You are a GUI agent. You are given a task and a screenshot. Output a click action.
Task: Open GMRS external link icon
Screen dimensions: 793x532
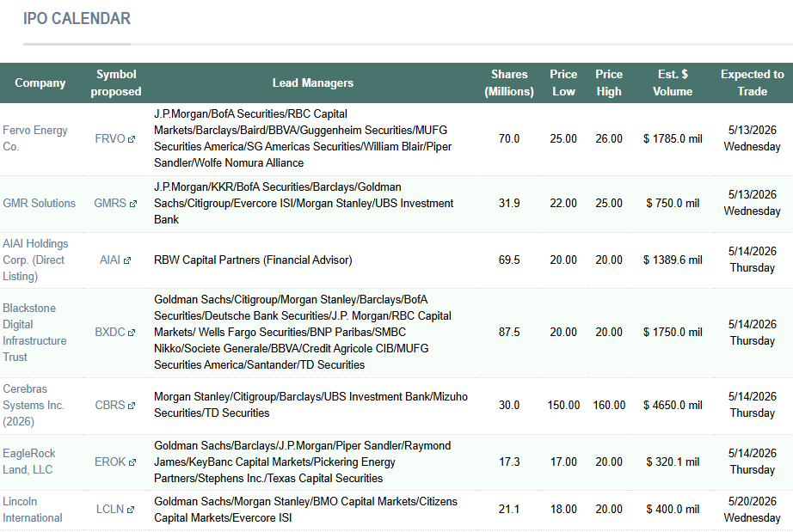pyautogui.click(x=133, y=204)
